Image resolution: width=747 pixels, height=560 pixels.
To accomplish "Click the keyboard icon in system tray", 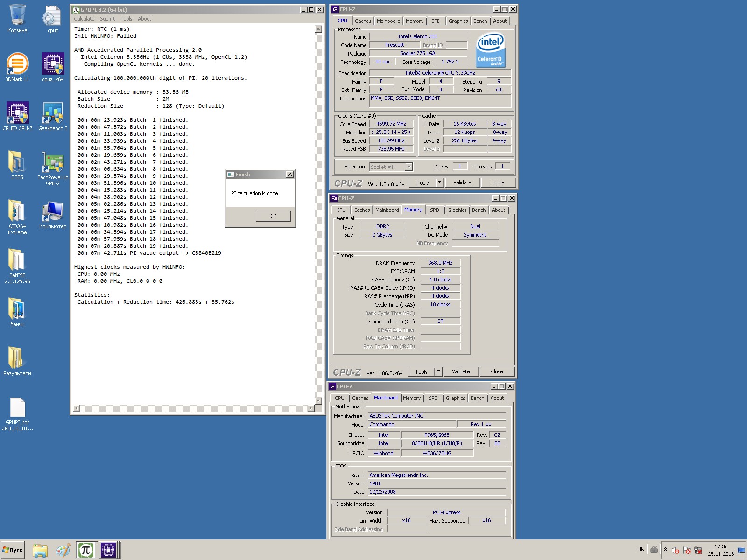I will (654, 550).
